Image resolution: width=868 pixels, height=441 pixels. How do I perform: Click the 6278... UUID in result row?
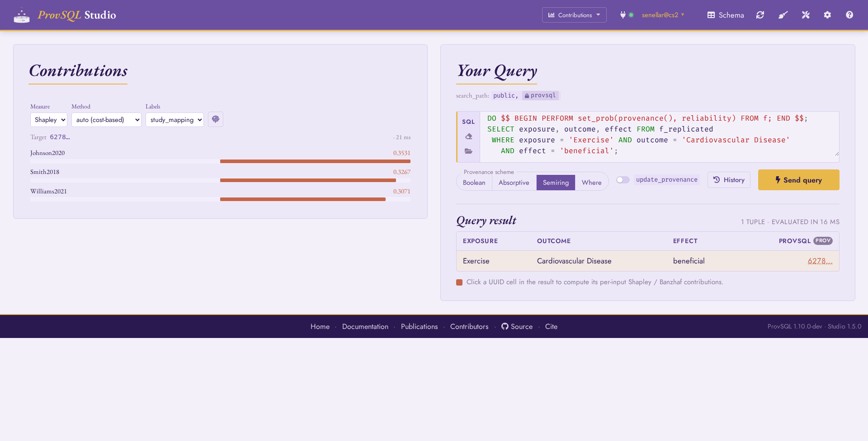[820, 261]
